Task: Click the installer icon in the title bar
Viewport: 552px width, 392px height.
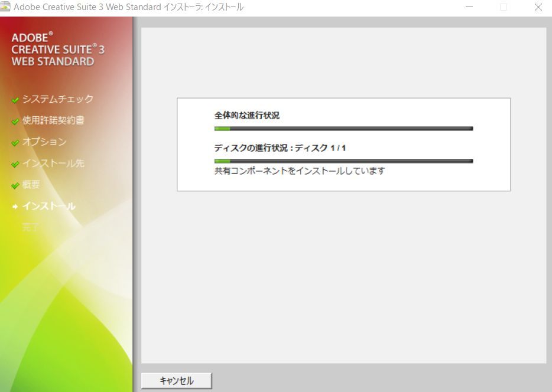Action: pos(8,7)
